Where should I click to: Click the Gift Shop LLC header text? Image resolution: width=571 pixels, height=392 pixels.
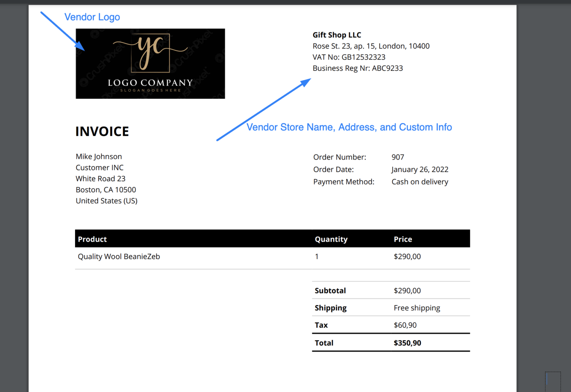pos(336,35)
